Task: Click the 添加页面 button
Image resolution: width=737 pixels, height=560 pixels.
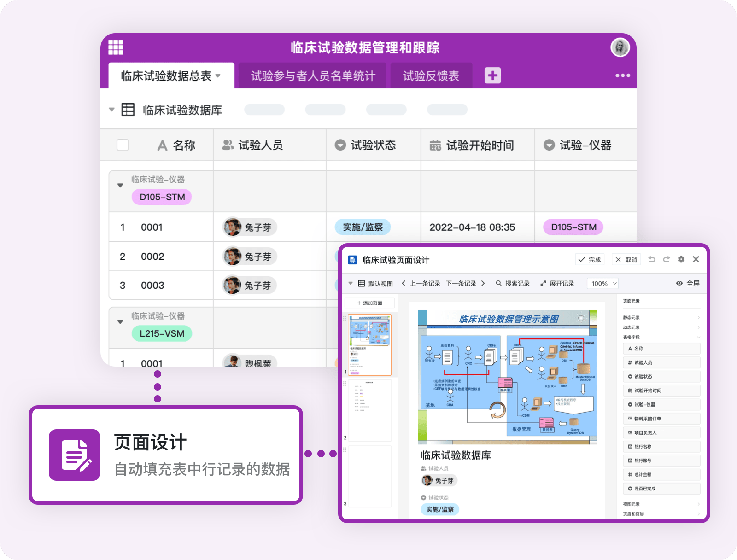Action: pos(369,303)
